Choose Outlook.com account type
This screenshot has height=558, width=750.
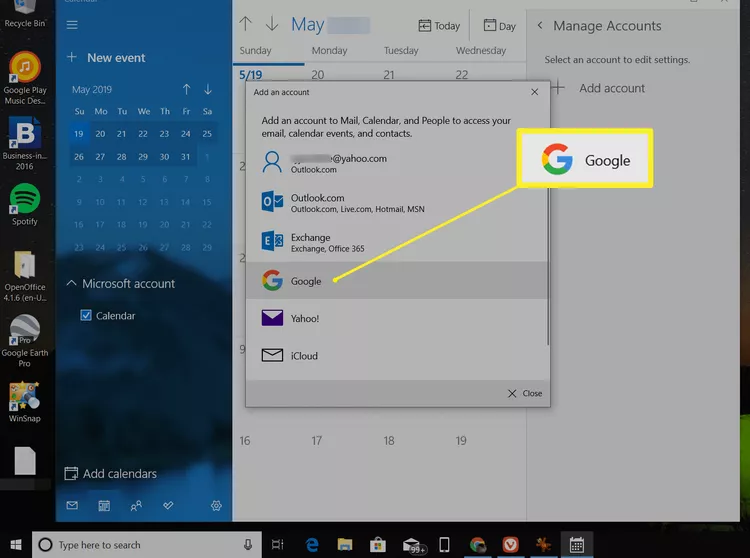(397, 203)
